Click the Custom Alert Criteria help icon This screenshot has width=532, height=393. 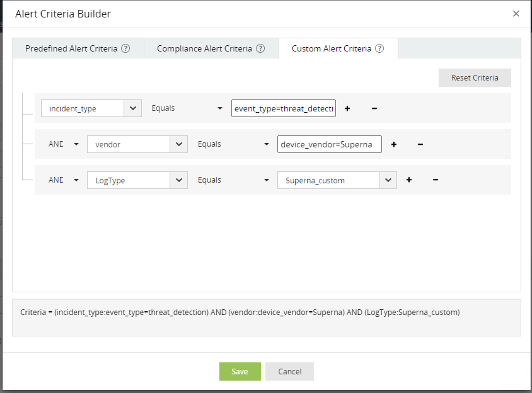[380, 48]
